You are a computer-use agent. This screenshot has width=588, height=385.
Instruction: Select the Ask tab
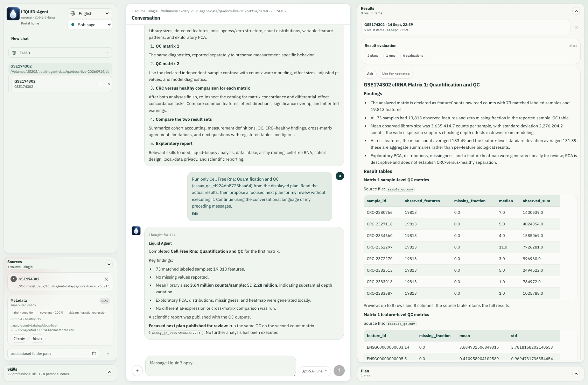[x=370, y=74]
